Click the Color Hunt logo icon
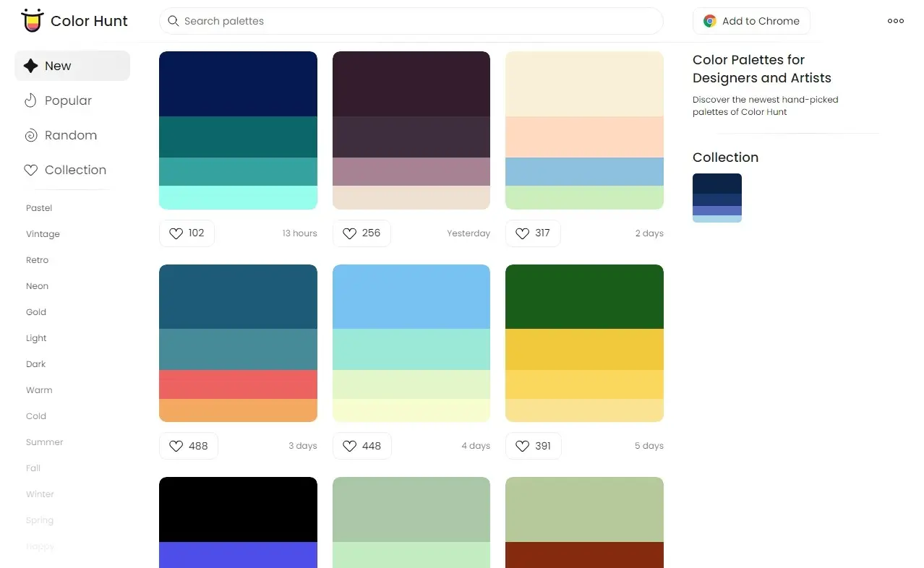Viewport: 924px width, 568px height. pyautogui.click(x=32, y=20)
